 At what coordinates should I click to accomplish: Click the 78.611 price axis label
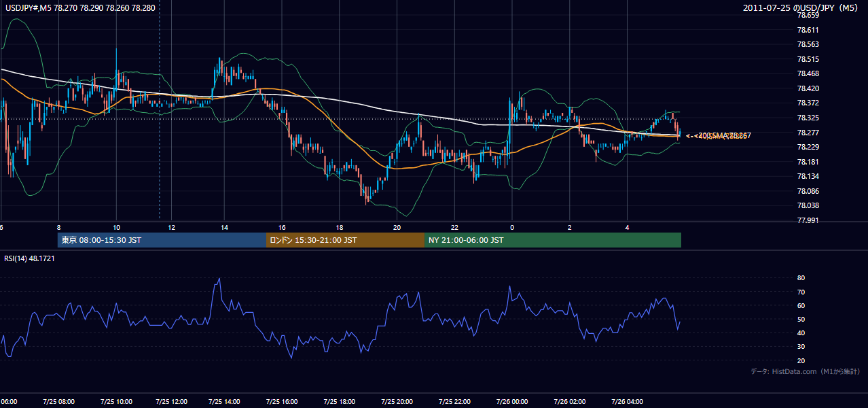pyautogui.click(x=808, y=30)
